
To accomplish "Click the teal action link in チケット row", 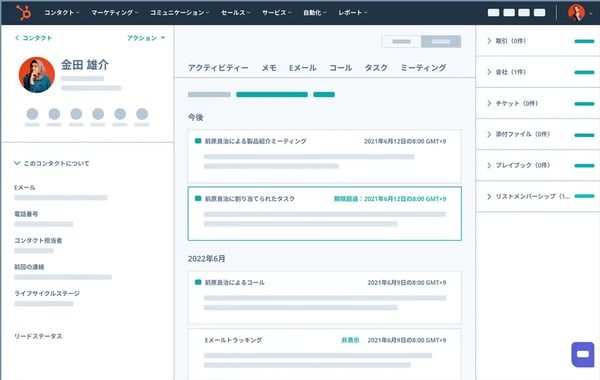I will coord(584,104).
